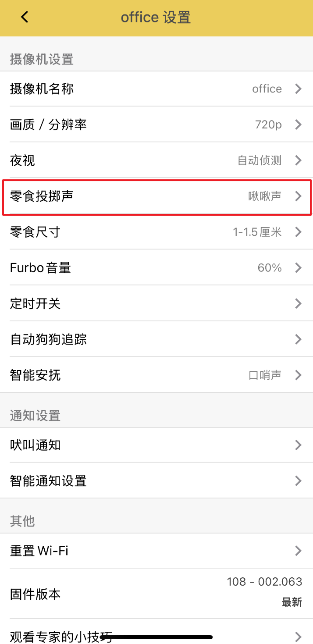Open 智能安抚 smart soothing setting
Image resolution: width=313 pixels, height=644 pixels.
35,375
